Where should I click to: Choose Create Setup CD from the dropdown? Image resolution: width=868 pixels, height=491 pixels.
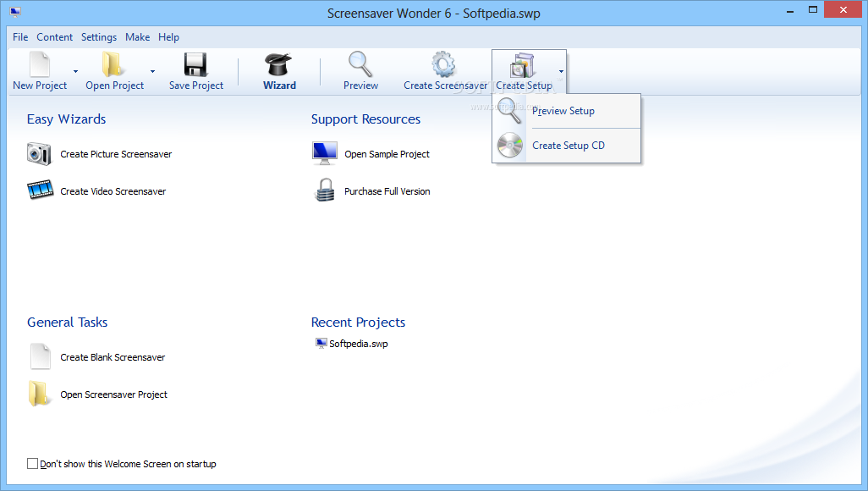(x=566, y=146)
